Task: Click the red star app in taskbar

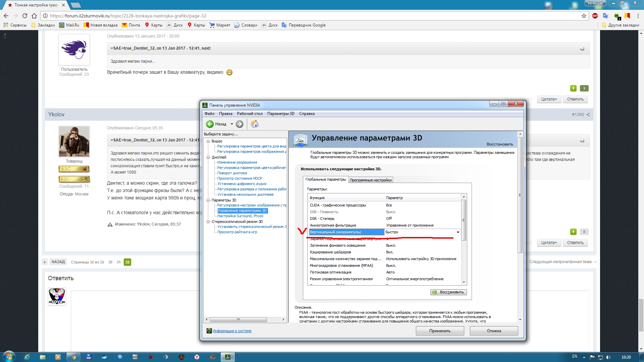Action: [151, 357]
